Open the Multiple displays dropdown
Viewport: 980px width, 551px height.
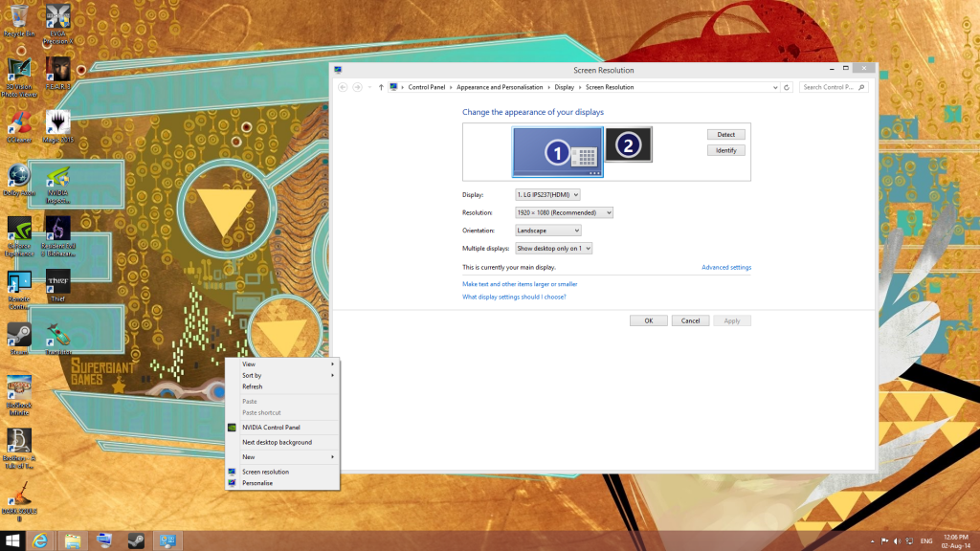coord(553,249)
